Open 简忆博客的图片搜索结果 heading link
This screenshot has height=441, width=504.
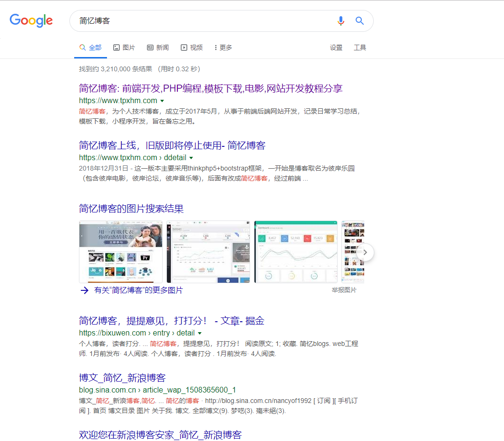pos(131,209)
